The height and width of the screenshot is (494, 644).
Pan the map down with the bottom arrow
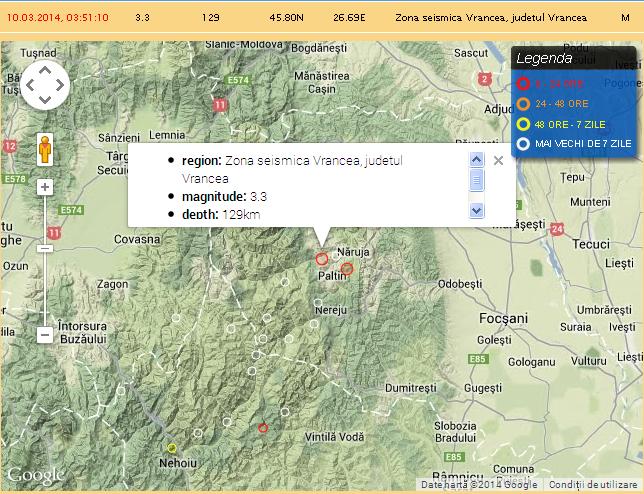(45, 100)
